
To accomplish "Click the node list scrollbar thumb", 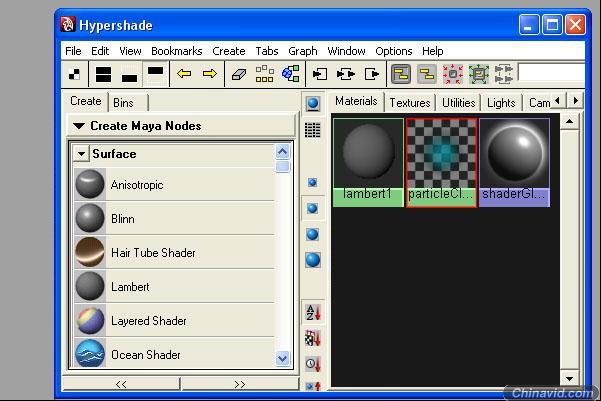I will tap(282, 166).
